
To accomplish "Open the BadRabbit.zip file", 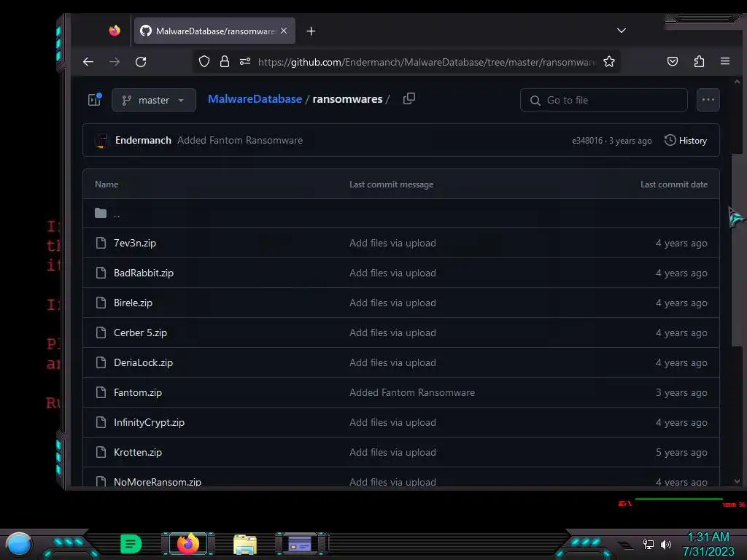I will point(144,273).
